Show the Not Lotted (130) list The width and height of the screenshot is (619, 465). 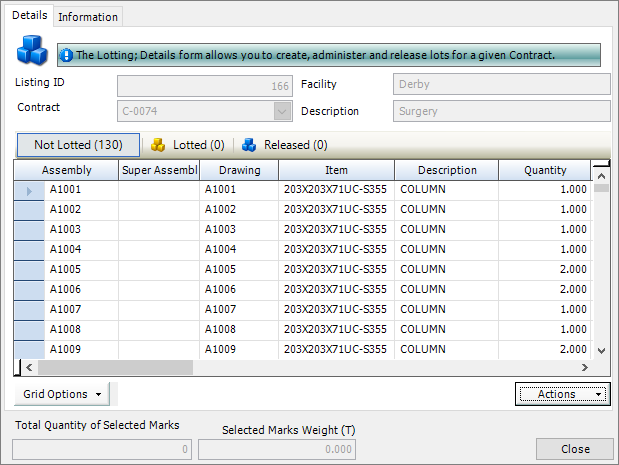[78, 145]
